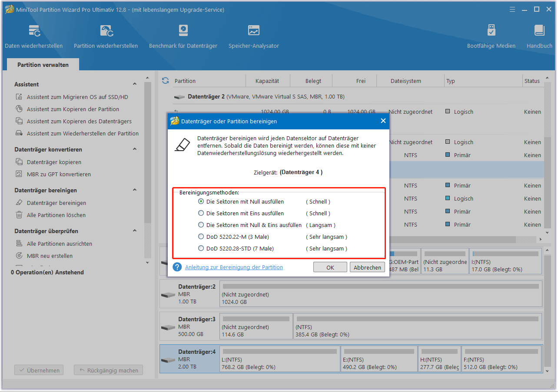Select E:(NTFS) 490.2 GB partition block

pyautogui.click(x=379, y=359)
